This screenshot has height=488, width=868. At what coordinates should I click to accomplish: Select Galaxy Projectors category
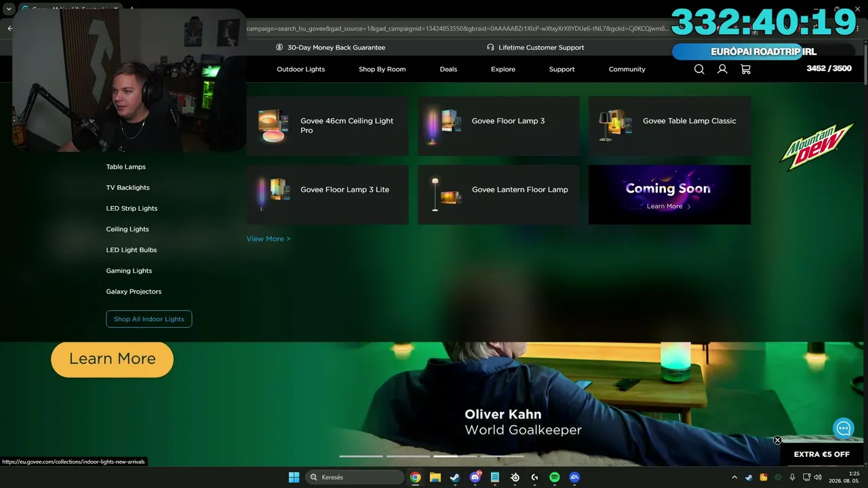(x=134, y=291)
